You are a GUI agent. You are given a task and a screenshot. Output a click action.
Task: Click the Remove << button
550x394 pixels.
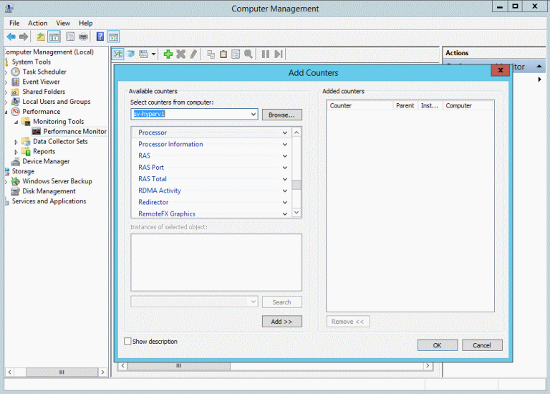pyautogui.click(x=348, y=321)
